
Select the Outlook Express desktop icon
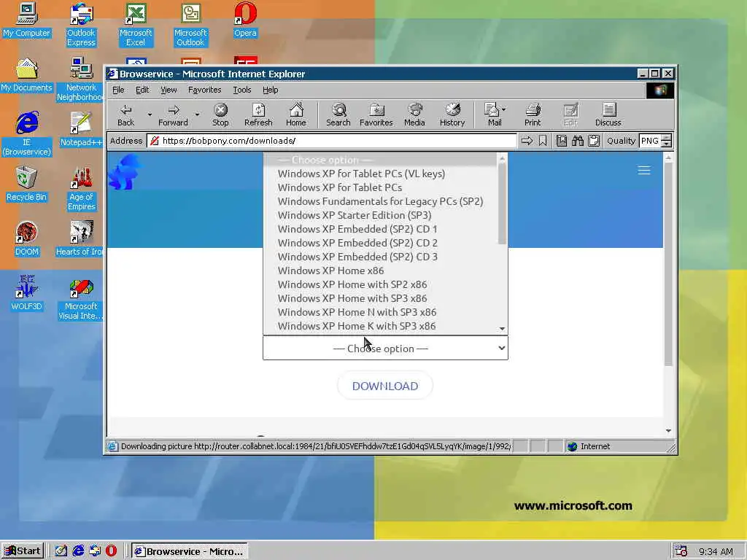tap(81, 25)
